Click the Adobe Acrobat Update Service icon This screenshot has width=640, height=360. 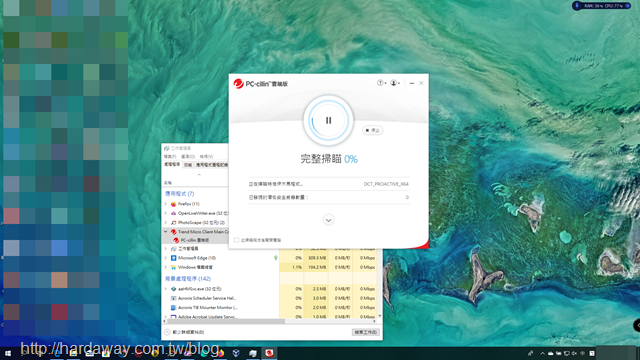click(x=173, y=317)
